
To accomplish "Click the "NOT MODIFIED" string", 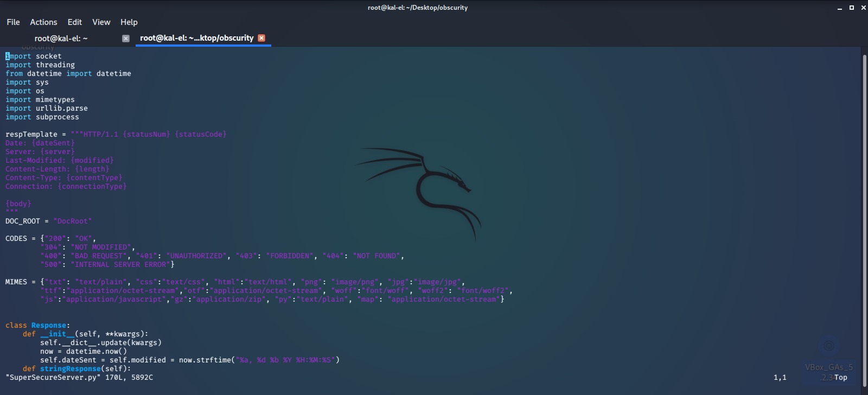I will tap(101, 247).
